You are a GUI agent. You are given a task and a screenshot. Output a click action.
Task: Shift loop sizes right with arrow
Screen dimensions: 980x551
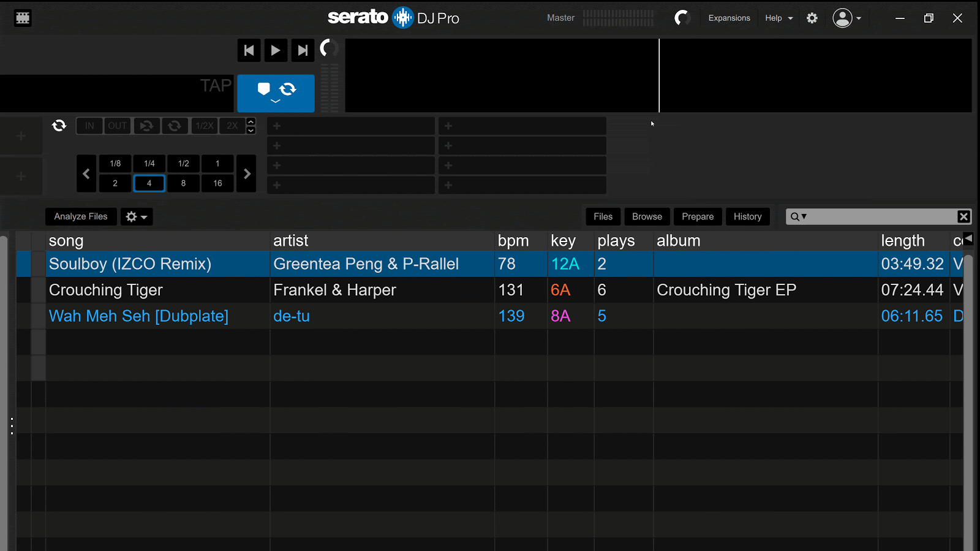pos(247,173)
